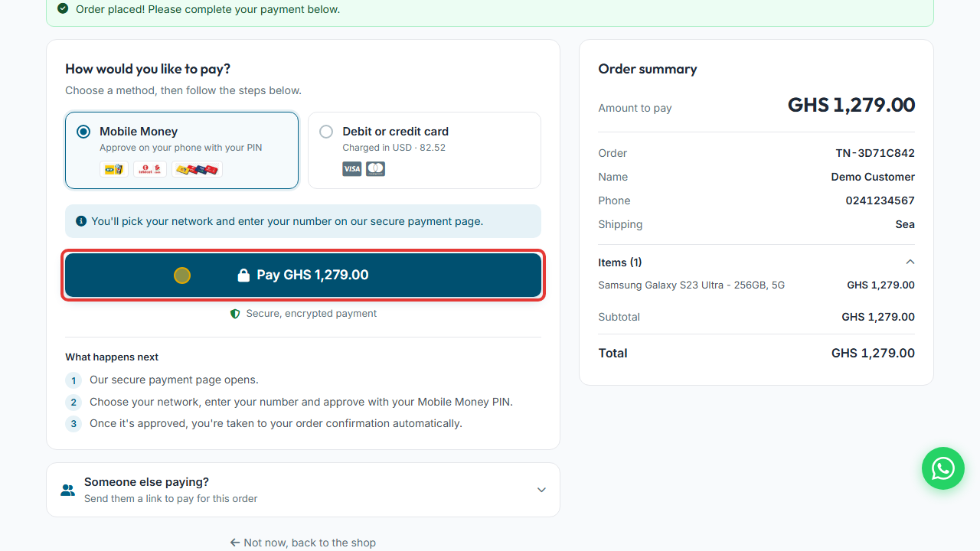Select the Debit or credit card radio
The height and width of the screenshot is (551, 980).
point(326,132)
